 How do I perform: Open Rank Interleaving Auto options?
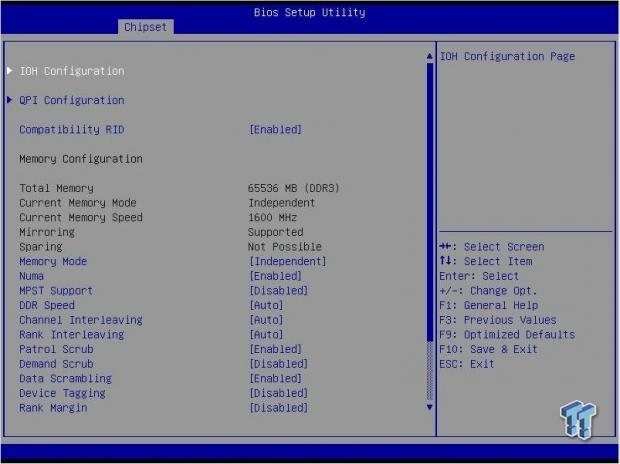click(x=267, y=334)
